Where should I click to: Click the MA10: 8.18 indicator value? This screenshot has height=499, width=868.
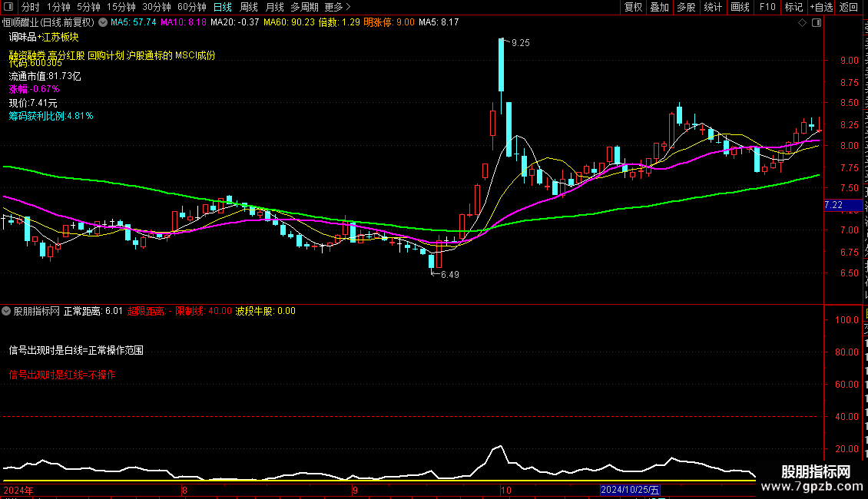[x=184, y=23]
